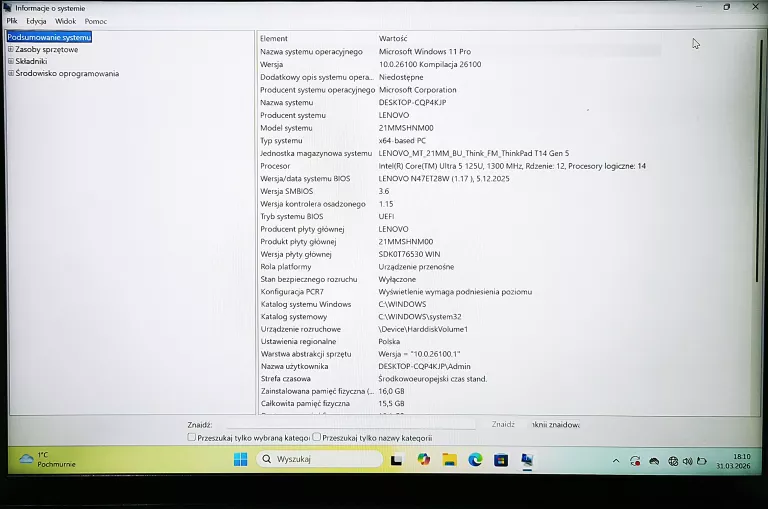Select the Katalog systemowy row

point(459,316)
